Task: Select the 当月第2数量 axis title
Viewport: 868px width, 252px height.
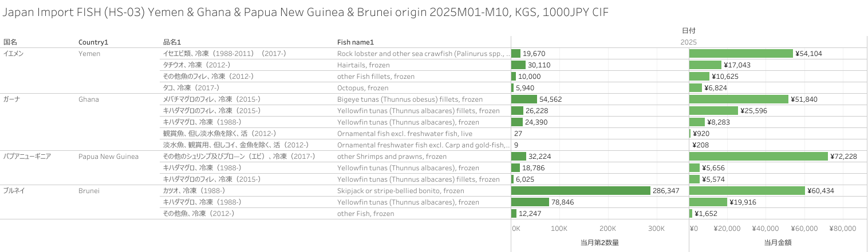Action: (599, 242)
